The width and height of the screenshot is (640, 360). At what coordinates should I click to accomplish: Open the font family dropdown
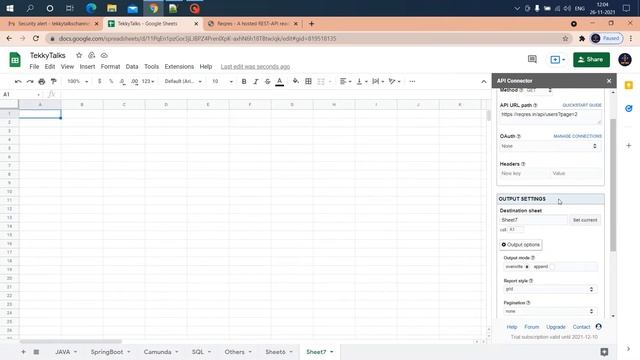tap(183, 82)
